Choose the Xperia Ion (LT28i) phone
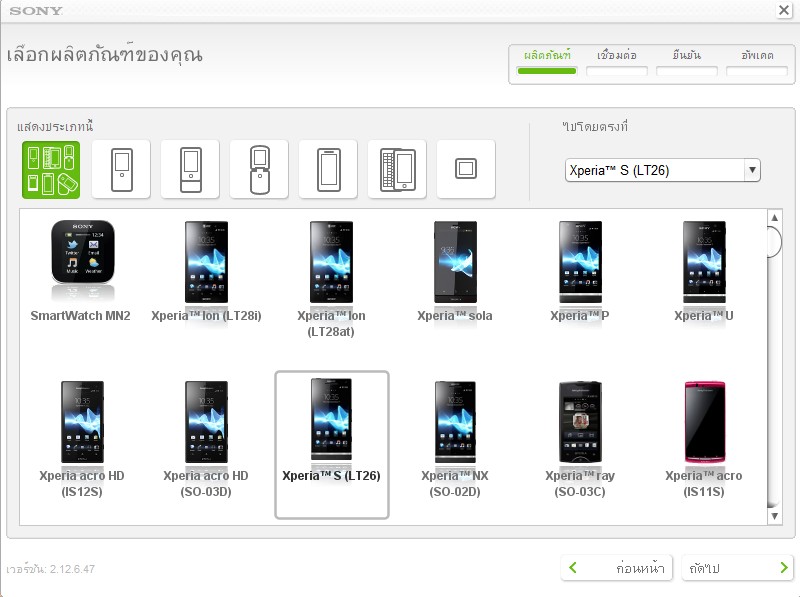Screen dimensions: 800x597 click(x=206, y=262)
